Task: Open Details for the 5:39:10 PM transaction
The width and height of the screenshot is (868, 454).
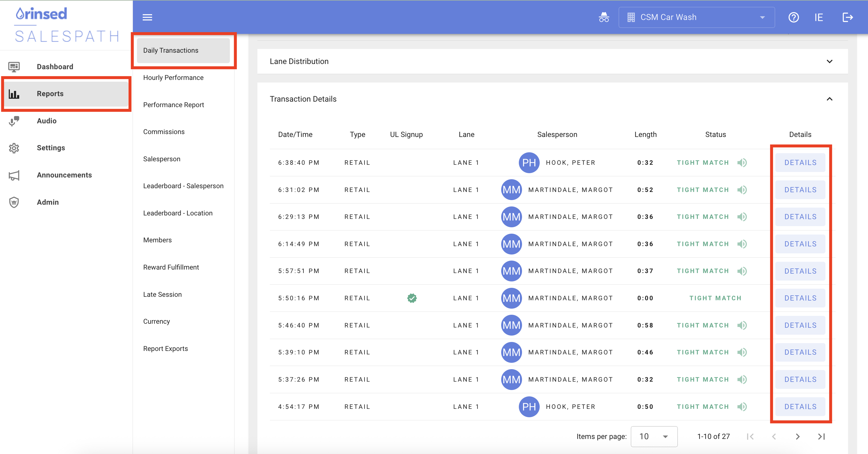Action: [800, 352]
